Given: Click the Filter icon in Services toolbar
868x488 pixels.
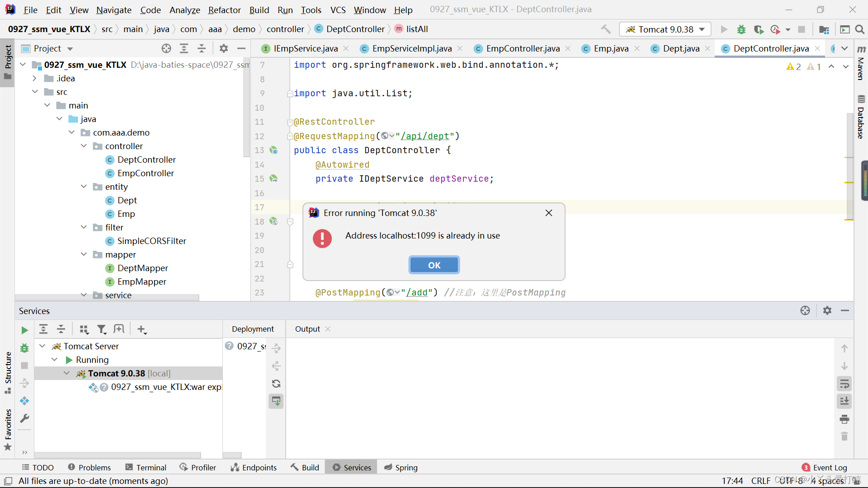Looking at the screenshot, I should click(102, 329).
